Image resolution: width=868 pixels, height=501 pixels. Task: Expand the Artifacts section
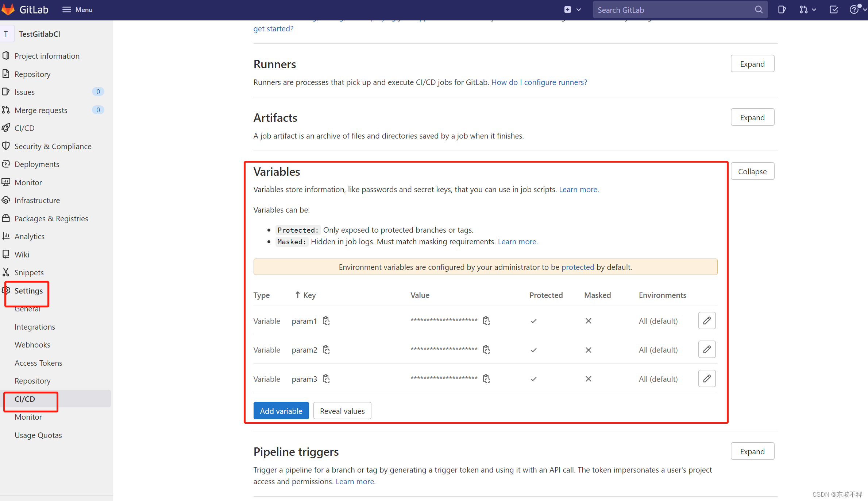point(752,117)
